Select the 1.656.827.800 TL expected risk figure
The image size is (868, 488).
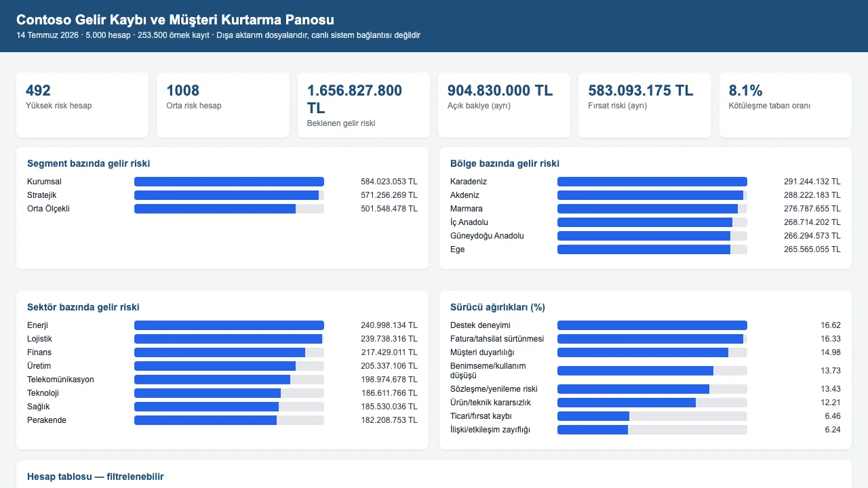(355, 99)
